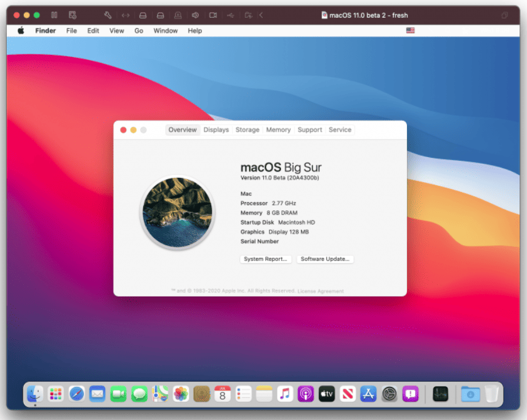
Task: Switch to the Displays tab
Action: 216,130
